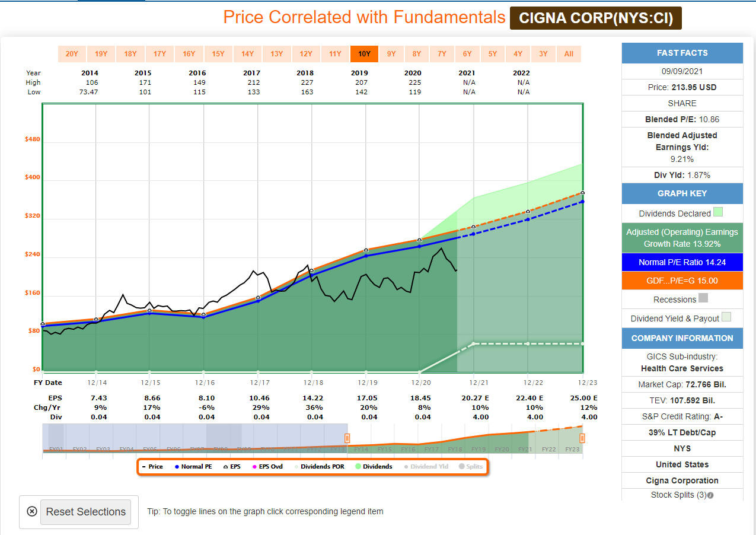Click the Stock Splits info icon
Viewport: 756px width, 535px height.
click(x=710, y=495)
